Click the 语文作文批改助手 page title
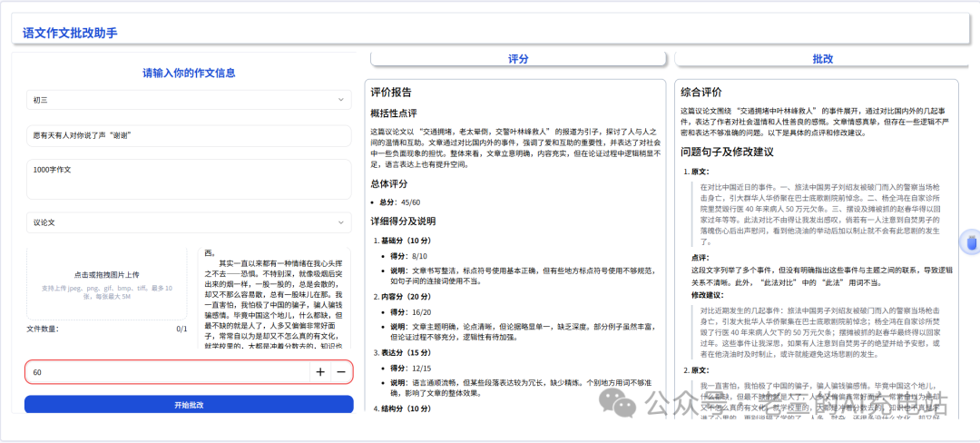The width and height of the screenshot is (980, 443). pyautogui.click(x=70, y=34)
